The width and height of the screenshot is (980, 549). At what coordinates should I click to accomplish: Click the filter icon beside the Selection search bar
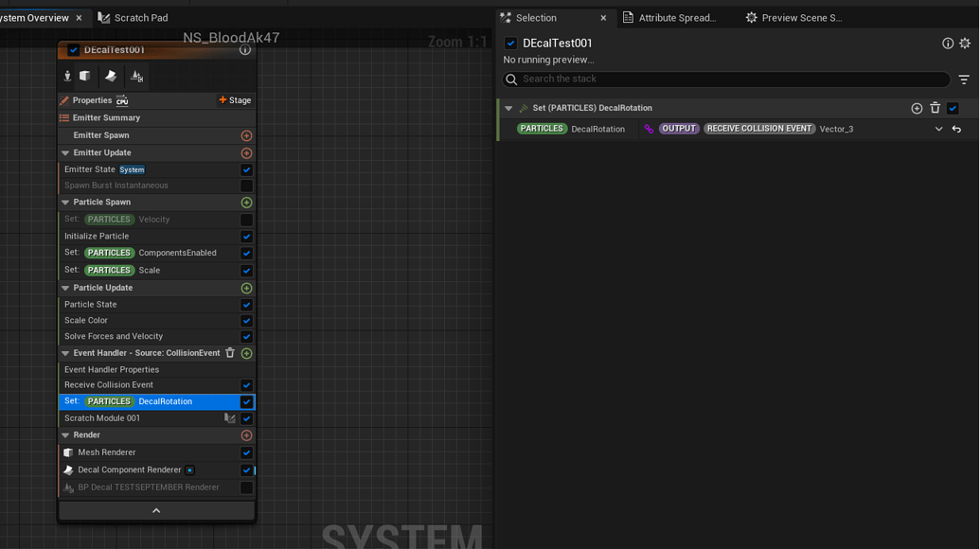click(966, 79)
